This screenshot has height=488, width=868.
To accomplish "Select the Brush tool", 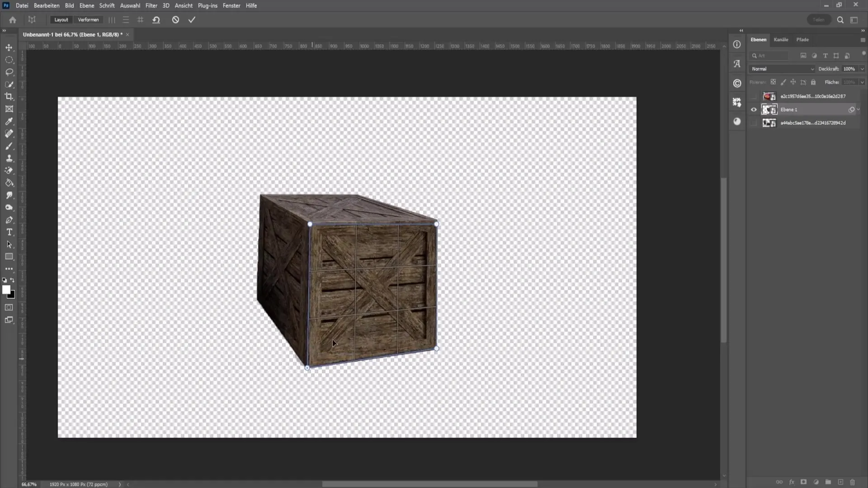I will (x=9, y=146).
